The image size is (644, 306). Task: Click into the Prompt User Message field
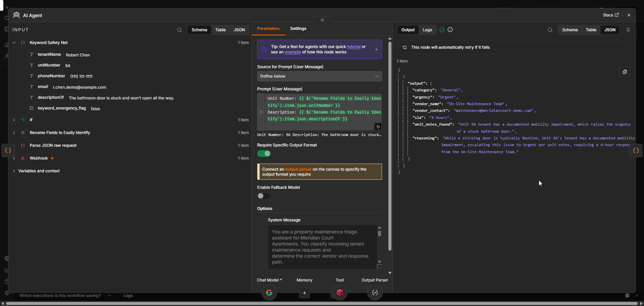[x=323, y=112]
